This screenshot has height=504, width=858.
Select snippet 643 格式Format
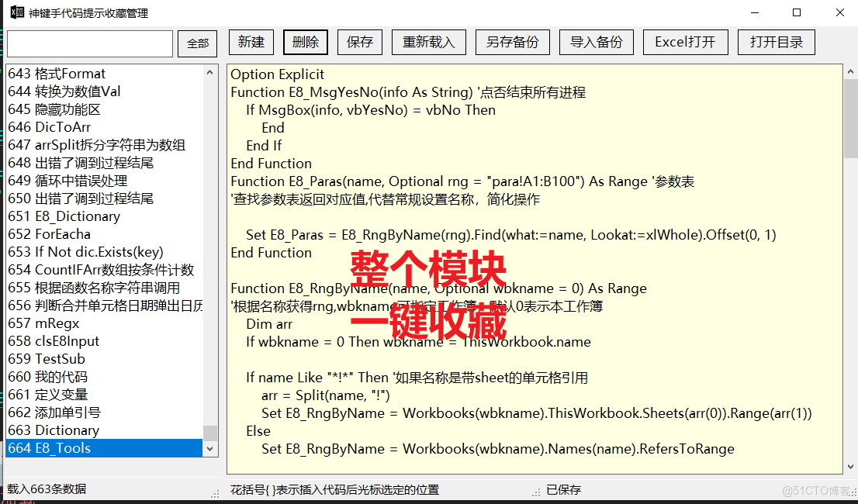(93, 73)
